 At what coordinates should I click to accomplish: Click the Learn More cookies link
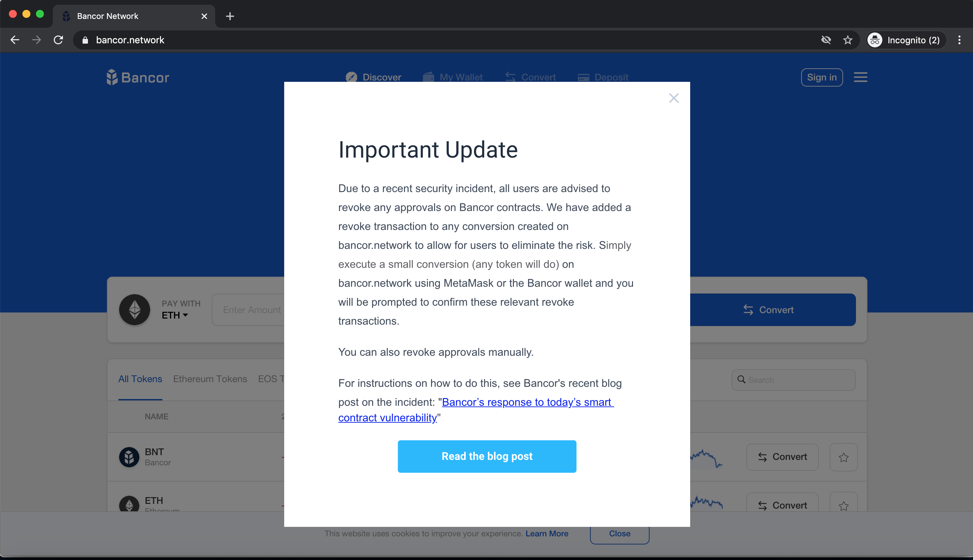[x=546, y=534]
